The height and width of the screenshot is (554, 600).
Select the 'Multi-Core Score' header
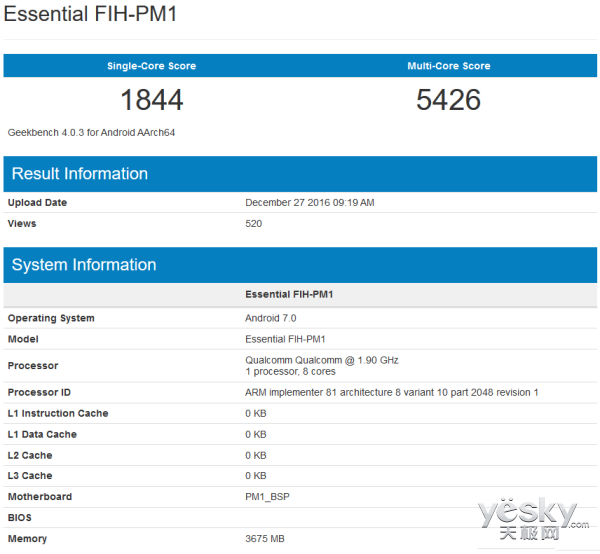pyautogui.click(x=449, y=66)
